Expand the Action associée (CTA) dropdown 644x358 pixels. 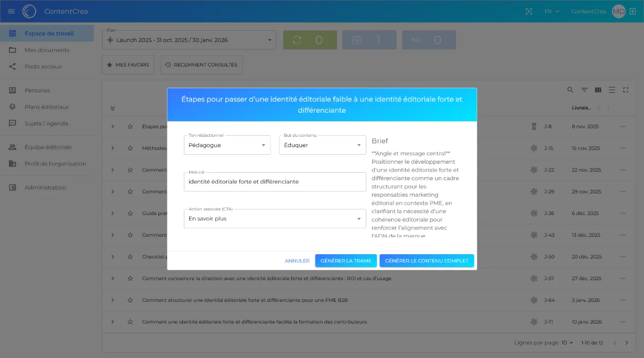pos(275,219)
